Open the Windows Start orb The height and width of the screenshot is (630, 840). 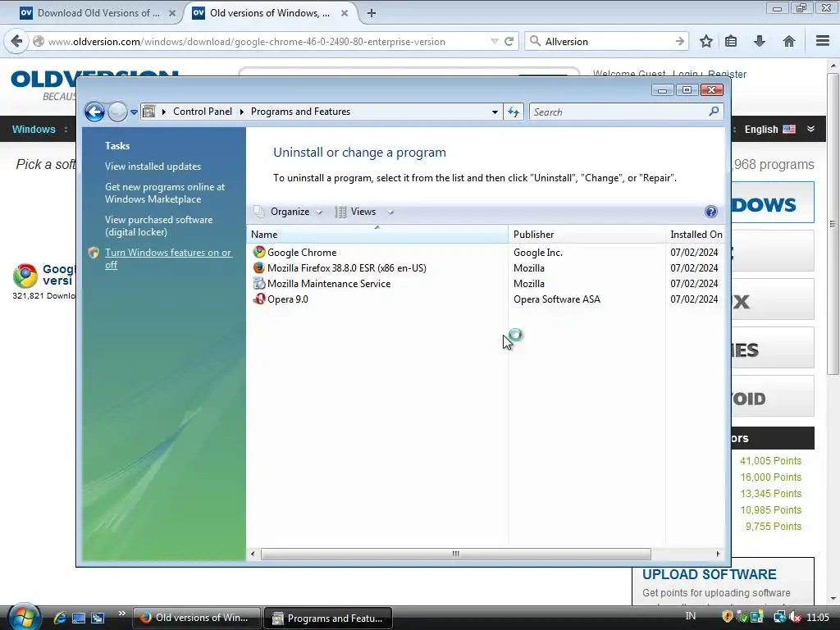(24, 617)
